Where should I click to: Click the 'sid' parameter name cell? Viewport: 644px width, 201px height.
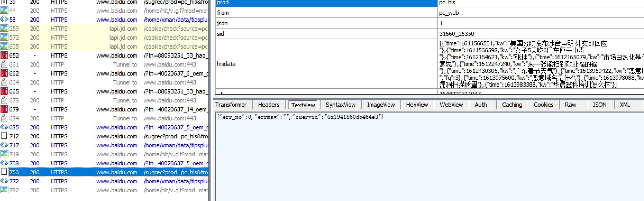pos(327,34)
